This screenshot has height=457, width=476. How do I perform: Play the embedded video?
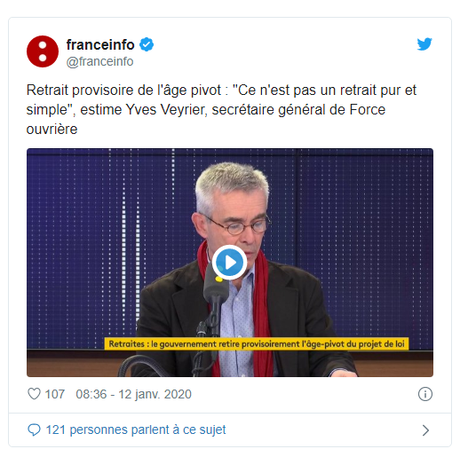click(x=229, y=263)
